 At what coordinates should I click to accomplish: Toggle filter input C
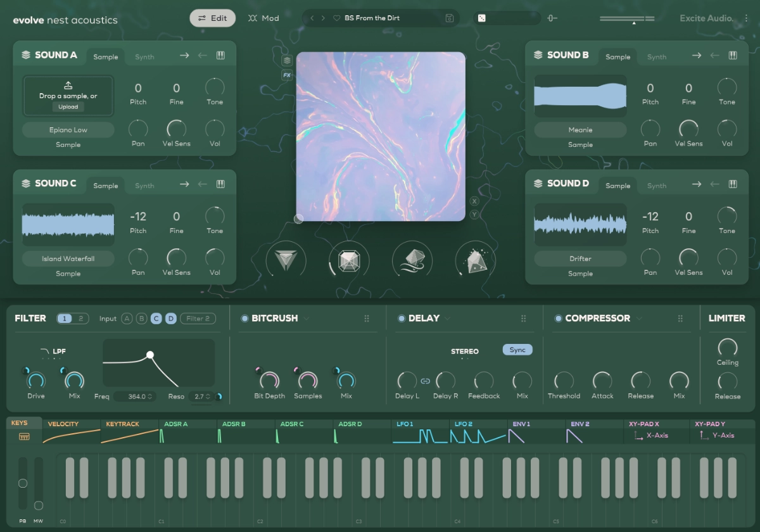156,319
